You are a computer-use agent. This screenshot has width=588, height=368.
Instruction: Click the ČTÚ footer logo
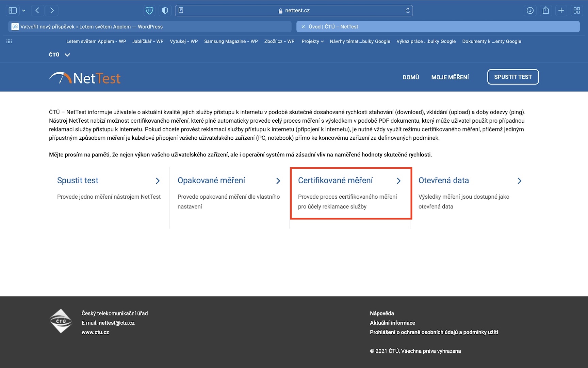(x=61, y=321)
